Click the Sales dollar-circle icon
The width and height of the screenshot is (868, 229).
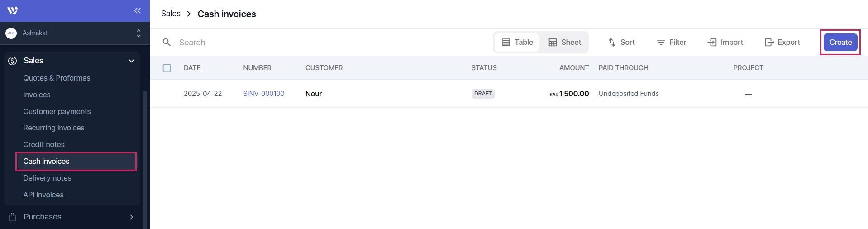[x=13, y=61]
